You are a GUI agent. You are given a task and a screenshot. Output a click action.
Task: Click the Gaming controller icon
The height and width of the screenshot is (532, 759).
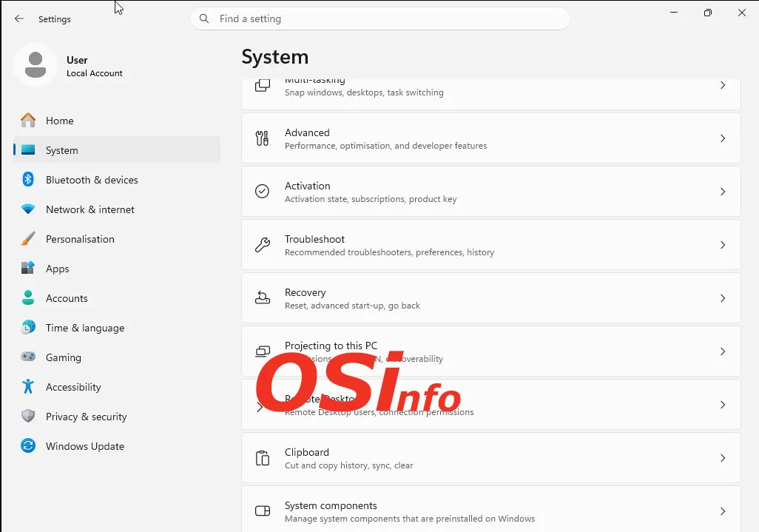point(28,357)
